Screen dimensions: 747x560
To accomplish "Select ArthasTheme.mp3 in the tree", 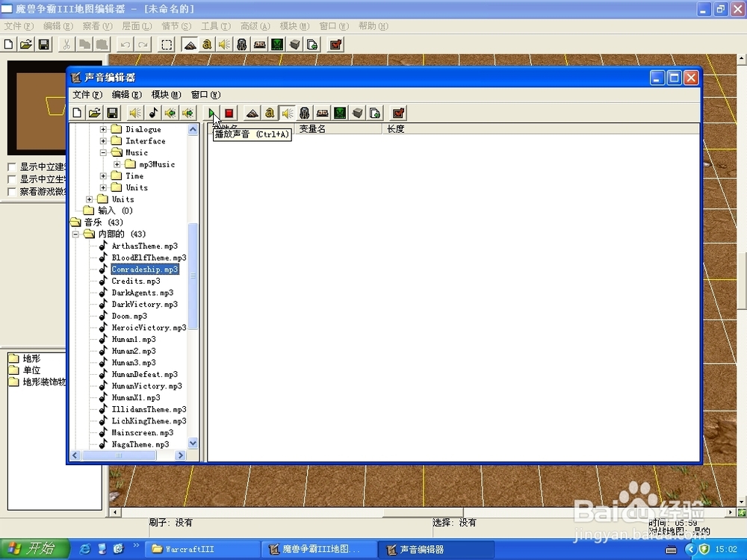I will pos(144,246).
